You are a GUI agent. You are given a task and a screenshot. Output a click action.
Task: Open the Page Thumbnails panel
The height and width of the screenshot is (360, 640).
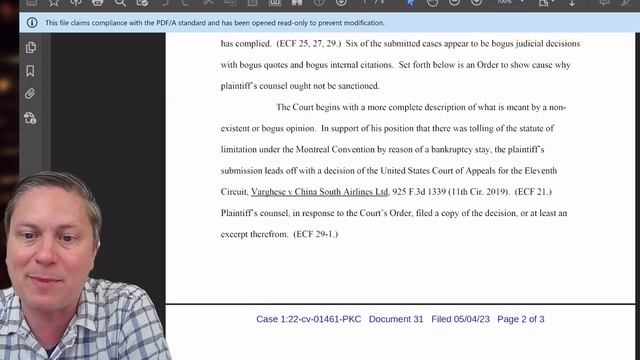point(31,47)
